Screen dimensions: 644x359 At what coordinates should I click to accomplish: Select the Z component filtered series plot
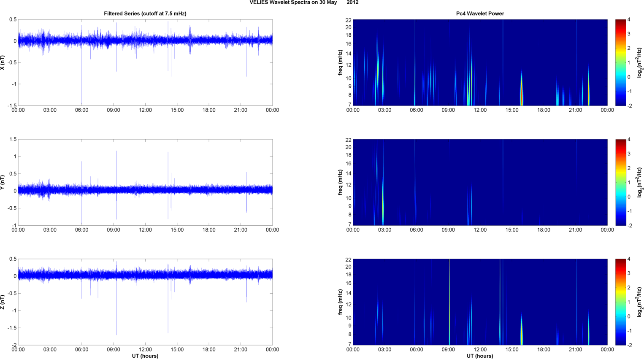pos(145,302)
